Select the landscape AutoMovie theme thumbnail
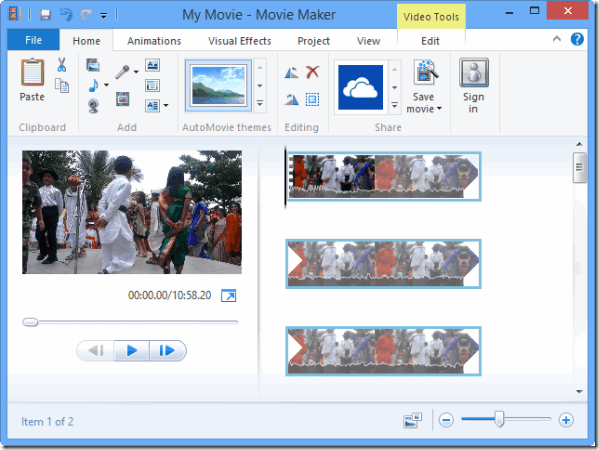The width and height of the screenshot is (599, 450). 219,85
